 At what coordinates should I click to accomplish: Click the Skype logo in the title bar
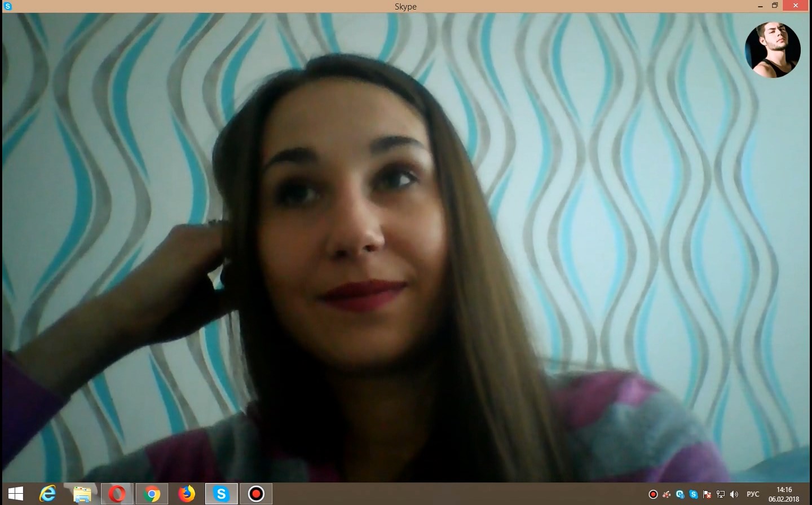point(7,6)
